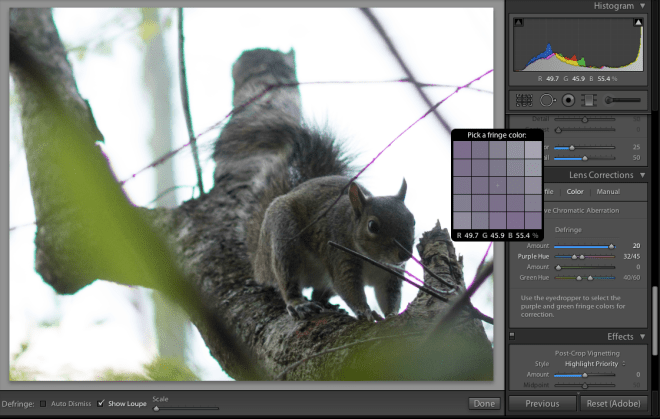Switch to the Manual tab in Lens Corrections
This screenshot has width=660, height=419.
pos(607,191)
